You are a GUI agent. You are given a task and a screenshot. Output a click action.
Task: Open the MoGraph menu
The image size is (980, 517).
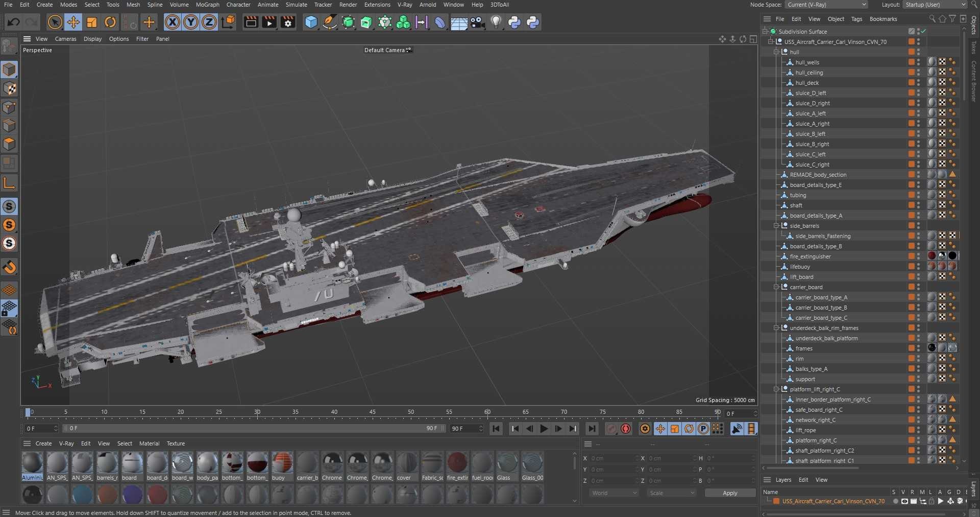pos(207,5)
